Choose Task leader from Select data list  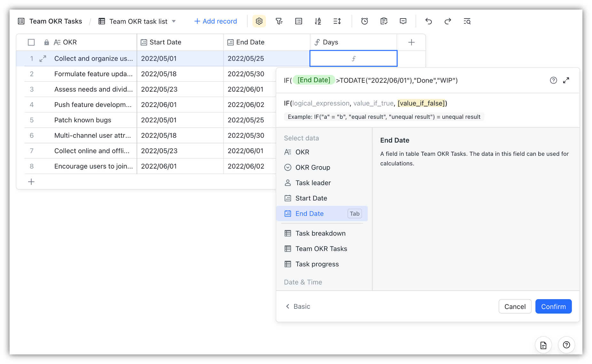[313, 183]
